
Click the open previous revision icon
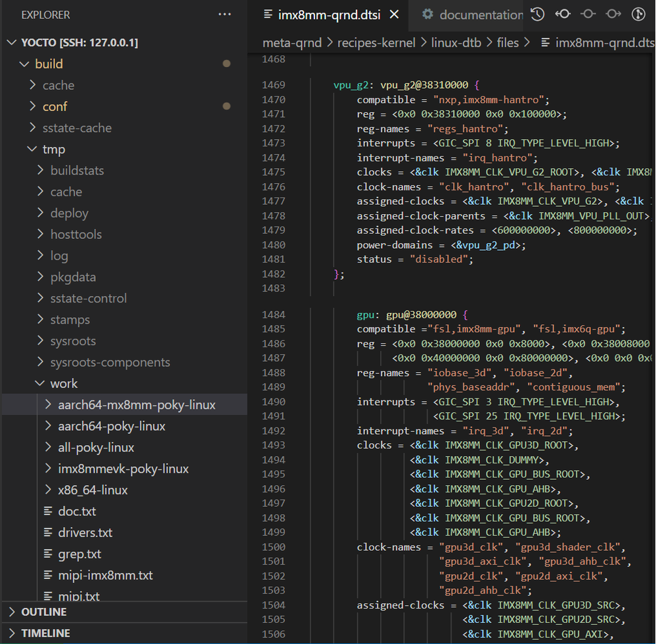pos(563,14)
